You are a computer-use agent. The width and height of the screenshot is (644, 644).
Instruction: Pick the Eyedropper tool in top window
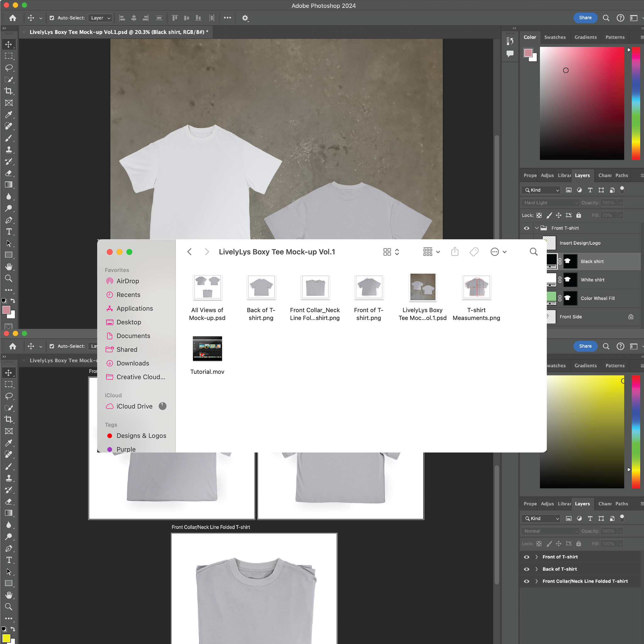pos(9,115)
